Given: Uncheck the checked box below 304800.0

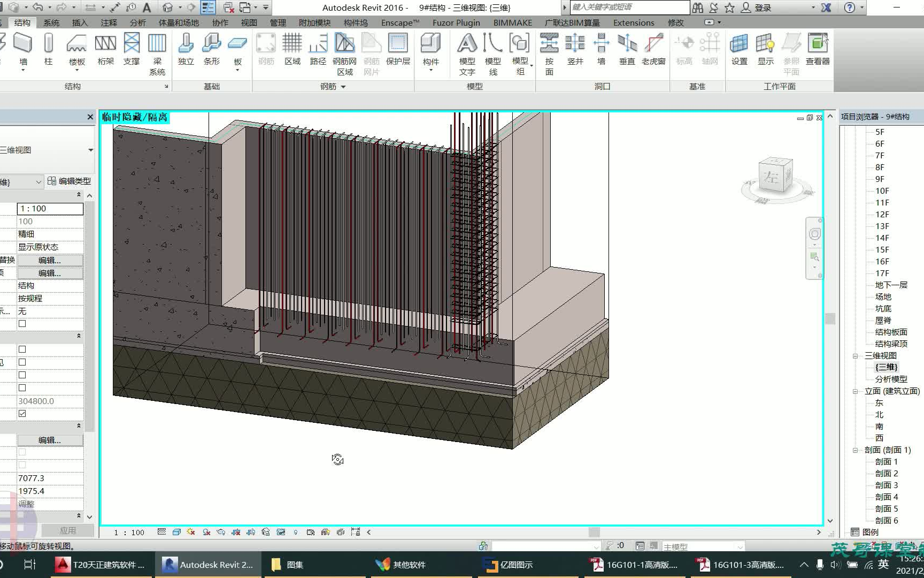Looking at the screenshot, I should pyautogui.click(x=22, y=414).
